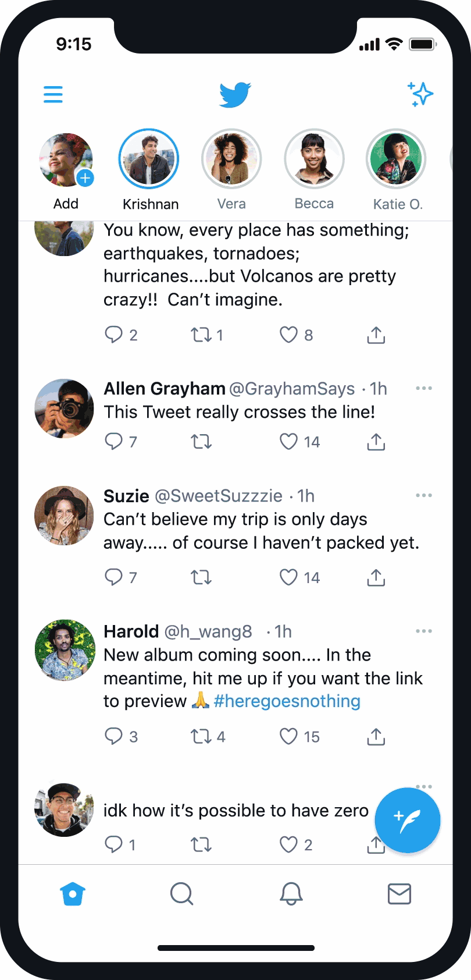The height and width of the screenshot is (980, 471).
Task: Reply to Harold's album tweet
Action: (113, 736)
